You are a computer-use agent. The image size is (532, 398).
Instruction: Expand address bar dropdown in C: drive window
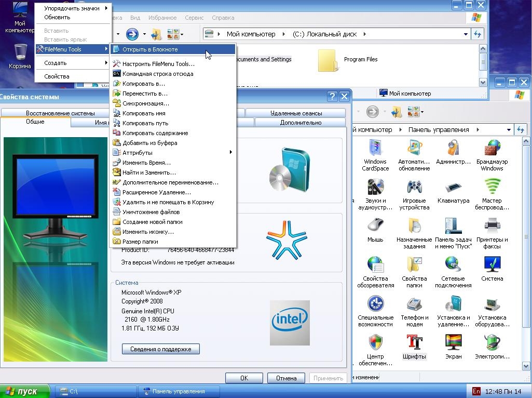466,34
